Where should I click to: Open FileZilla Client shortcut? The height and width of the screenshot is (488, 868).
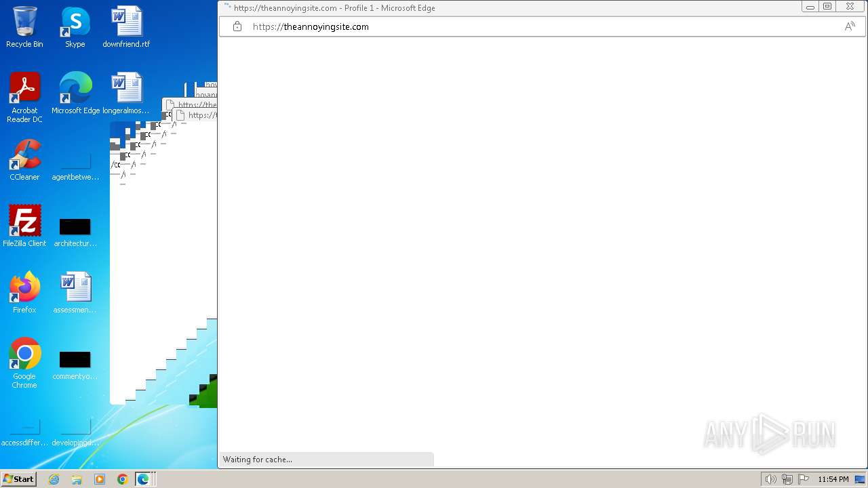[24, 226]
